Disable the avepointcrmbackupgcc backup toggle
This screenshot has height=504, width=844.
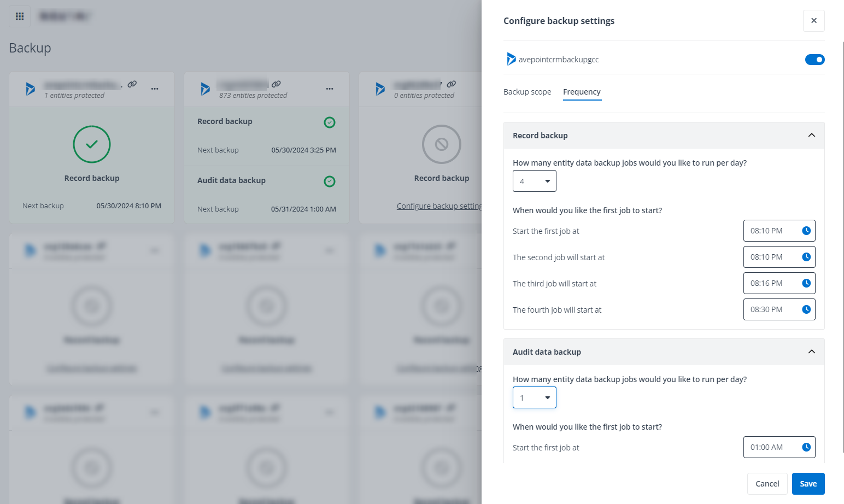(x=815, y=60)
